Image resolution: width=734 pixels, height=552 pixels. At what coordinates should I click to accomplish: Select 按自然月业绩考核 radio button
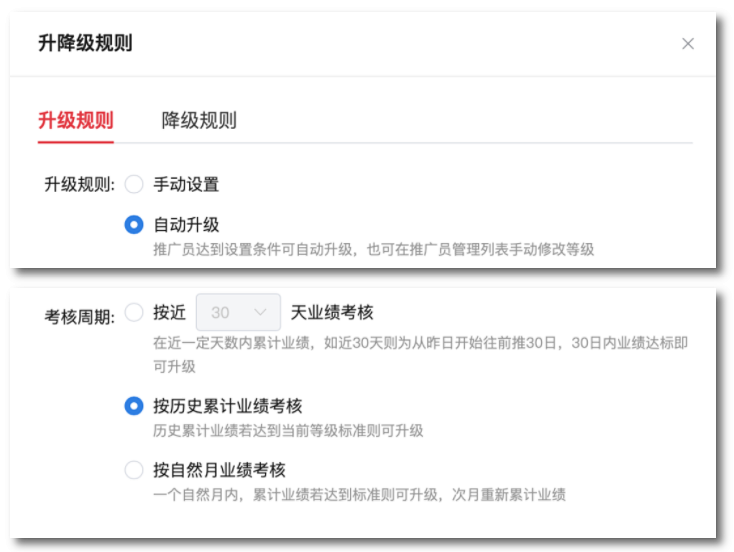pos(134,470)
